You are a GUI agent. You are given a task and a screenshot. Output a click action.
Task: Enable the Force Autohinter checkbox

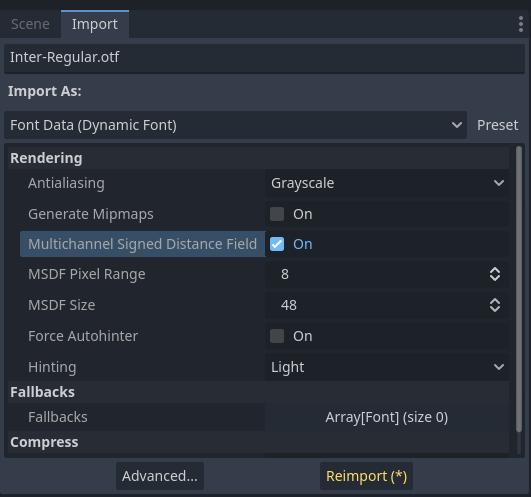[277, 336]
